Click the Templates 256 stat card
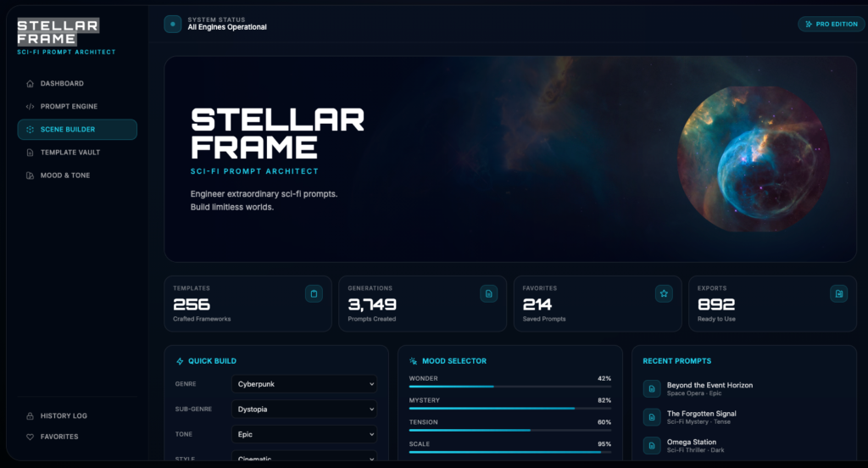868x468 pixels. (248, 304)
